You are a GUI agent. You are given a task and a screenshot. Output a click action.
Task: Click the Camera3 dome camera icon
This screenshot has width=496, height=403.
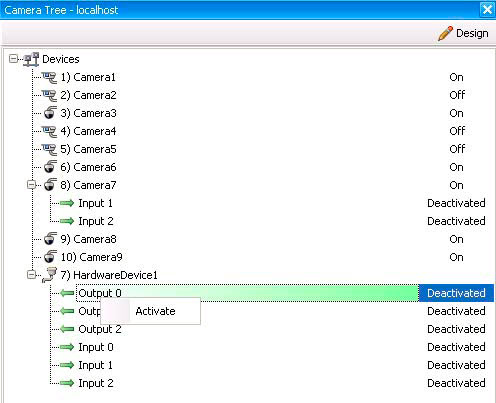(50, 113)
